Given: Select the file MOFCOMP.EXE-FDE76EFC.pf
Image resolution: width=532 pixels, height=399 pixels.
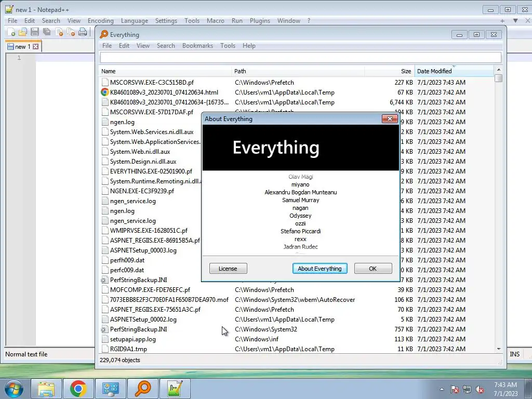Looking at the screenshot, I should [150, 290].
